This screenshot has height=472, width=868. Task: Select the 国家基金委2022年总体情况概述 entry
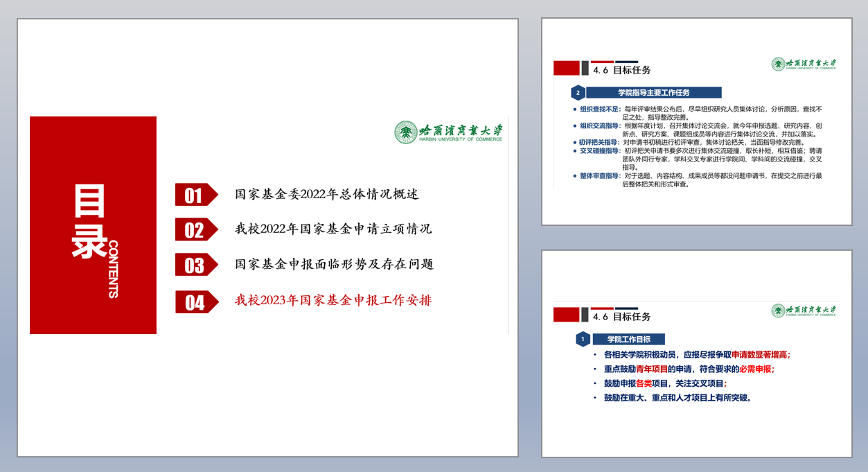point(327,195)
